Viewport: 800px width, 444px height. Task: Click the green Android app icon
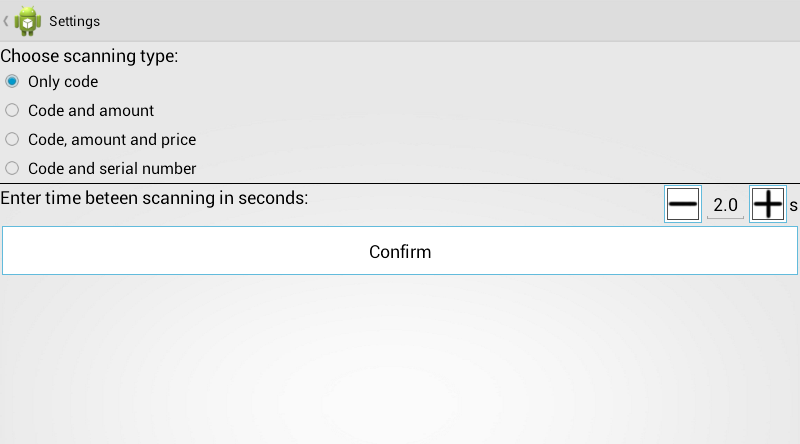point(28,20)
